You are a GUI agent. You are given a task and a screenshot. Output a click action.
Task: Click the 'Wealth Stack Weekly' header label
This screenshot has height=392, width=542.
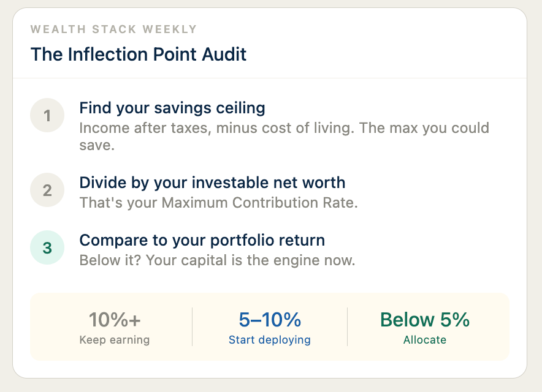click(x=113, y=29)
